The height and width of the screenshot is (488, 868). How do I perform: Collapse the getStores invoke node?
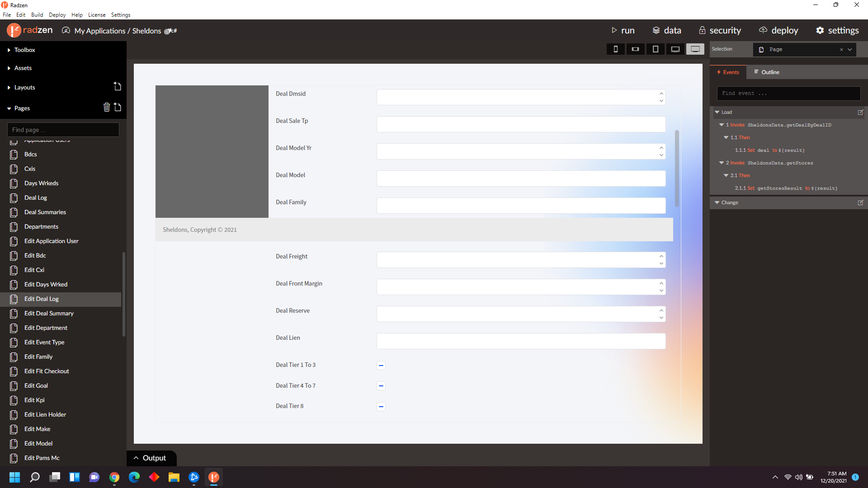pyautogui.click(x=722, y=163)
